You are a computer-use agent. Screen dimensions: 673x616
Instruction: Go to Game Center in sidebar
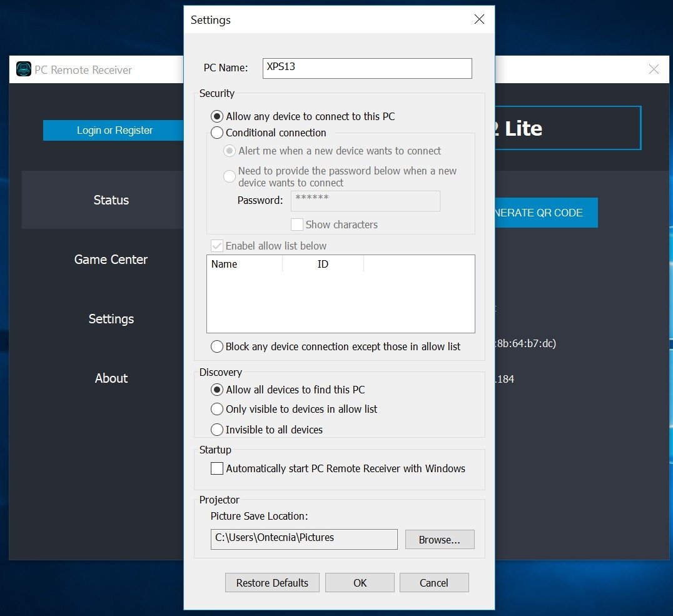coord(111,260)
